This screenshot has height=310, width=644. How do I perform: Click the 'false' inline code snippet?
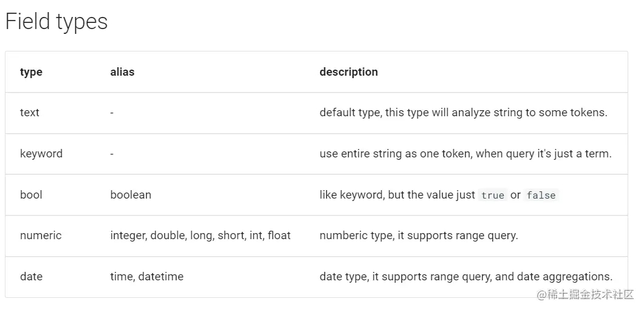541,195
